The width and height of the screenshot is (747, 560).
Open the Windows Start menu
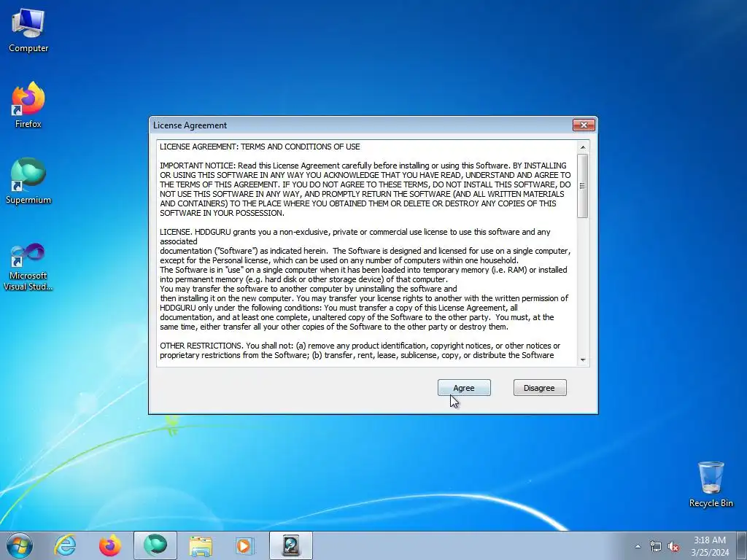(20, 545)
